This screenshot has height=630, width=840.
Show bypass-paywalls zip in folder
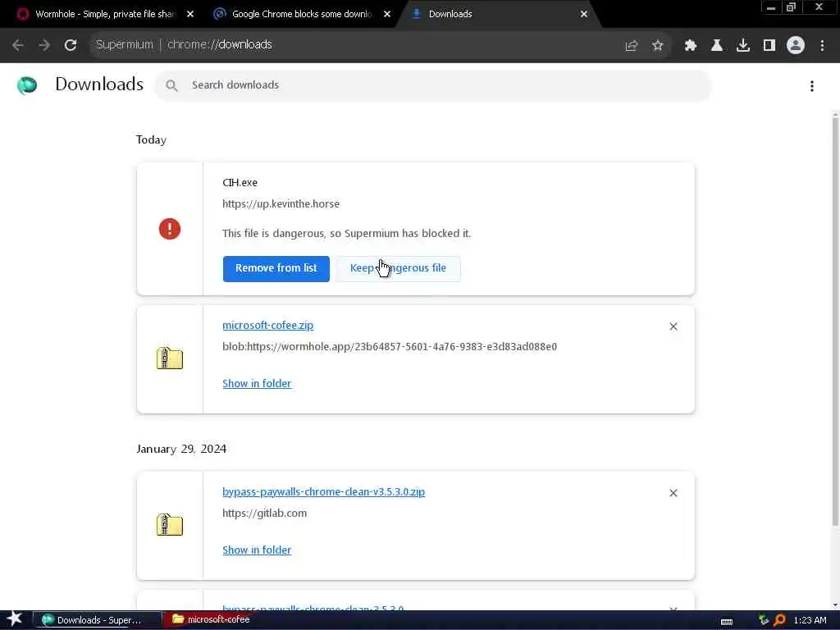click(x=257, y=550)
